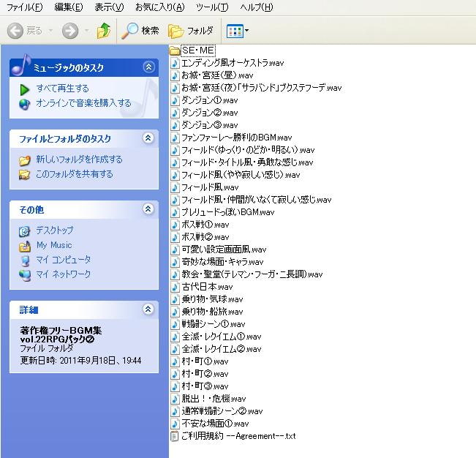The height and width of the screenshot is (458, 476).
Task: Select file 脱出！・危機.wav
Action: pyautogui.click(x=214, y=399)
